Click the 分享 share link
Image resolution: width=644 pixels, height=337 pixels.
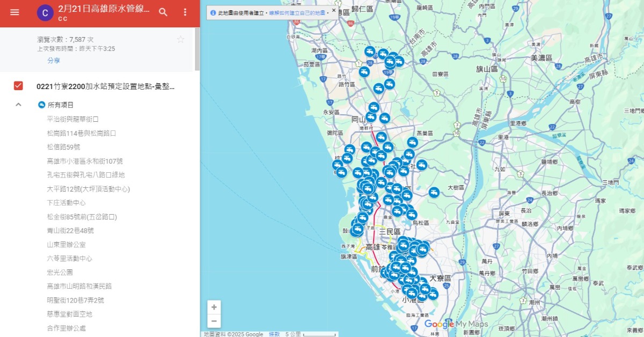pos(54,61)
